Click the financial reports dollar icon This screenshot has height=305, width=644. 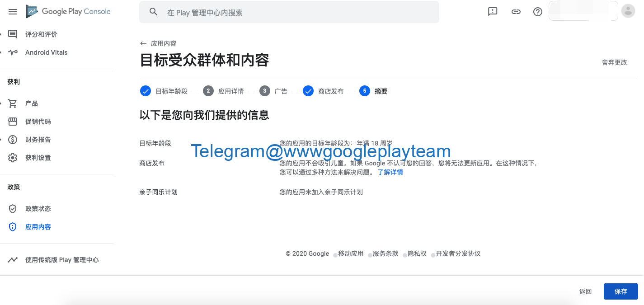pos(13,140)
